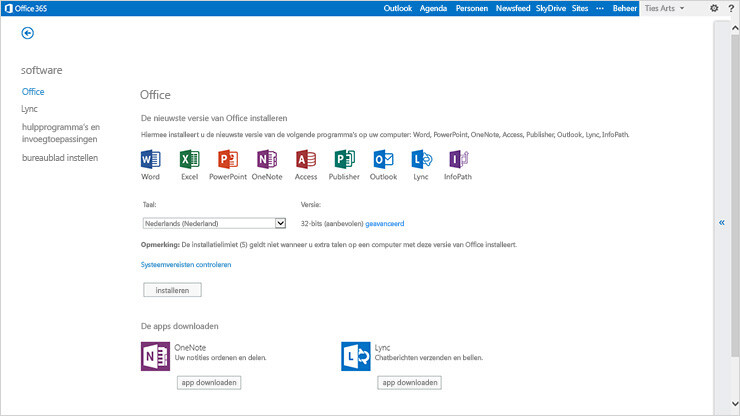740x416 pixels.
Task: Open Personen in top navigation
Action: tap(472, 8)
